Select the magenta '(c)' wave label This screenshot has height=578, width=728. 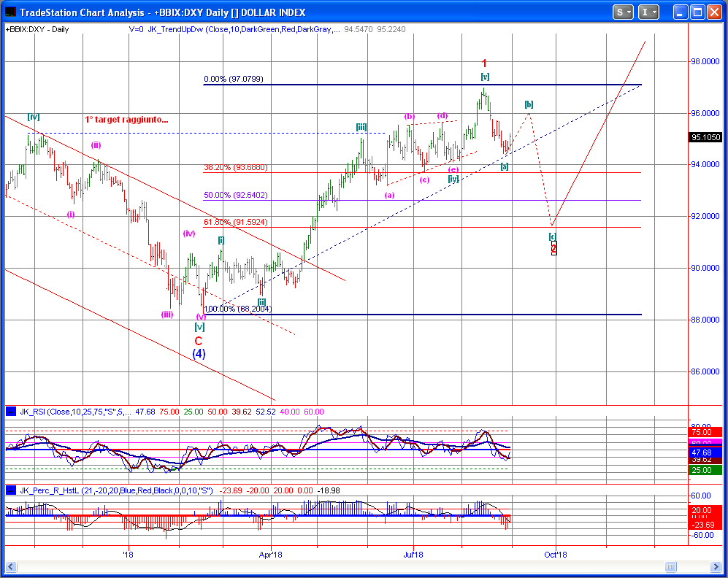[424, 180]
